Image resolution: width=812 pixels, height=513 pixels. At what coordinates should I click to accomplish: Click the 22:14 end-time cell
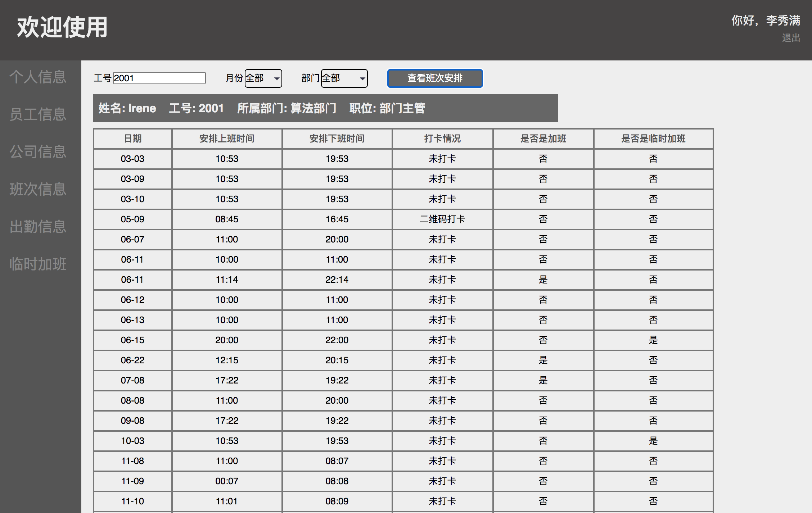point(337,280)
